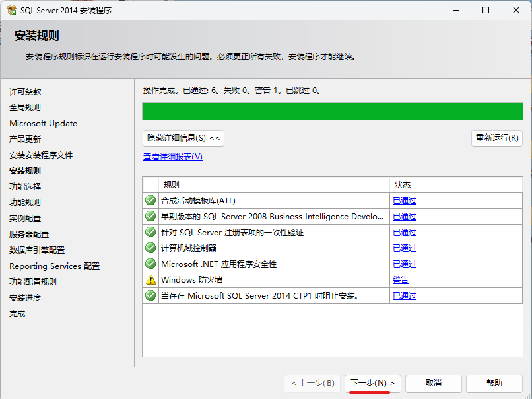Close the SQL Server 2014 安装程序 window
The image size is (532, 399).
point(516,10)
